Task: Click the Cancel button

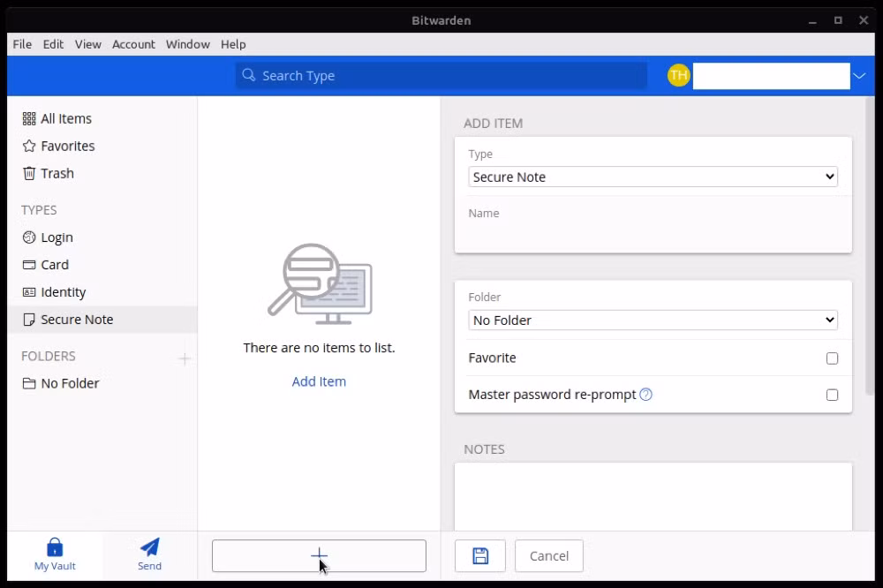Action: pos(549,556)
